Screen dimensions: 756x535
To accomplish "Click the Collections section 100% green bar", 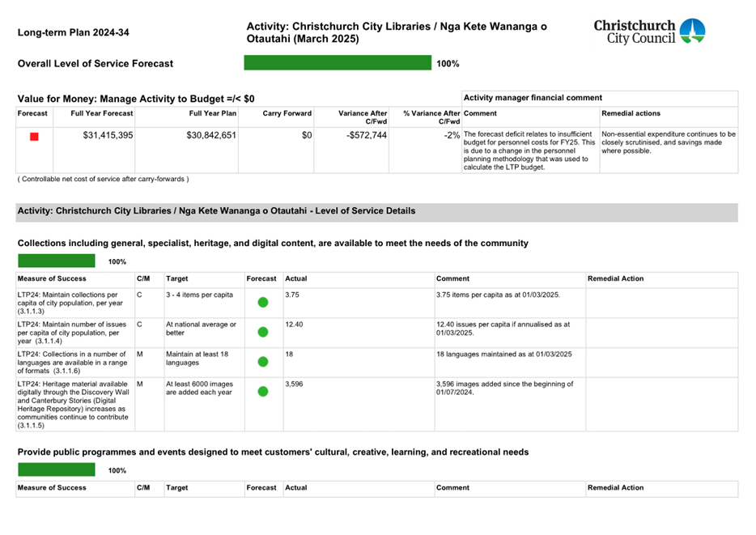I will tap(57, 261).
